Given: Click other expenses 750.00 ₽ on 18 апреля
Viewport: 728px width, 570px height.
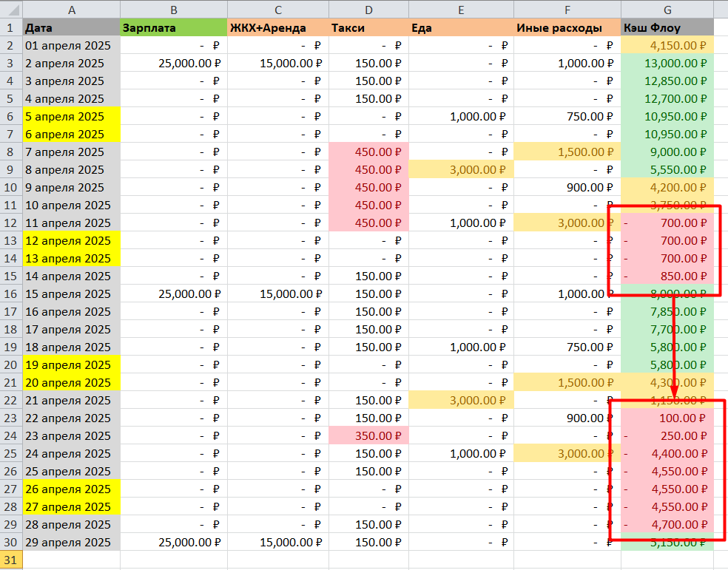Looking at the screenshot, I should point(567,347).
